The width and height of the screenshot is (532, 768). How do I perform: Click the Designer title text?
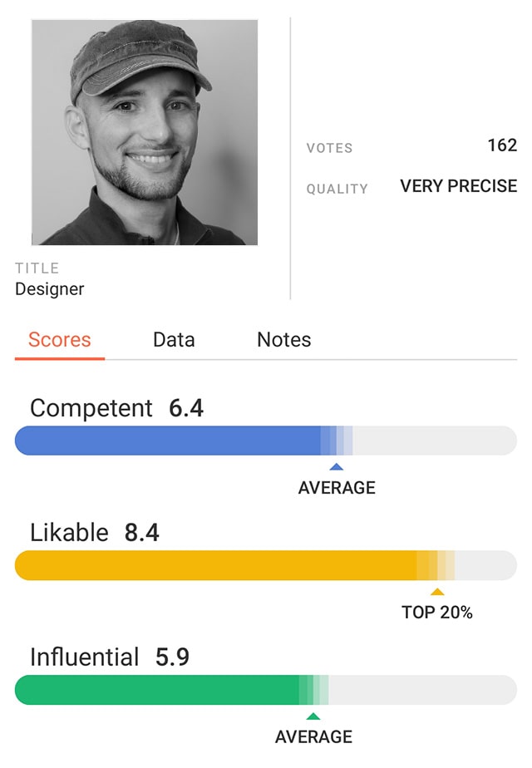50,289
